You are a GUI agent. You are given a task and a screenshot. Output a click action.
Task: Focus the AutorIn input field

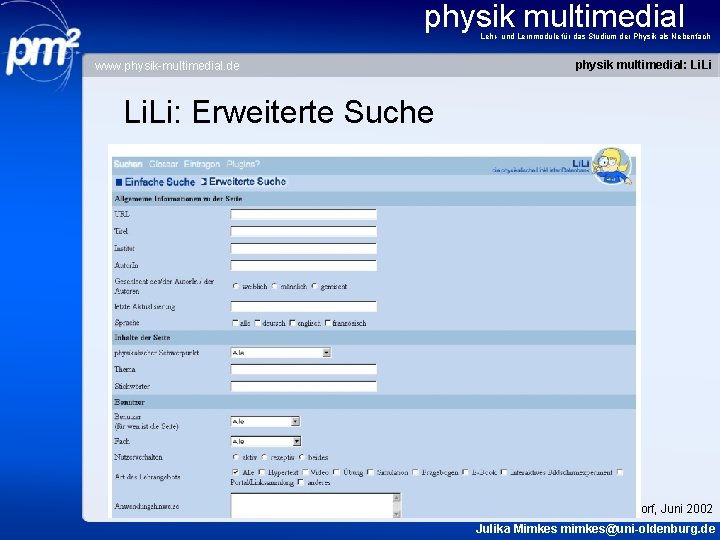coord(304,265)
